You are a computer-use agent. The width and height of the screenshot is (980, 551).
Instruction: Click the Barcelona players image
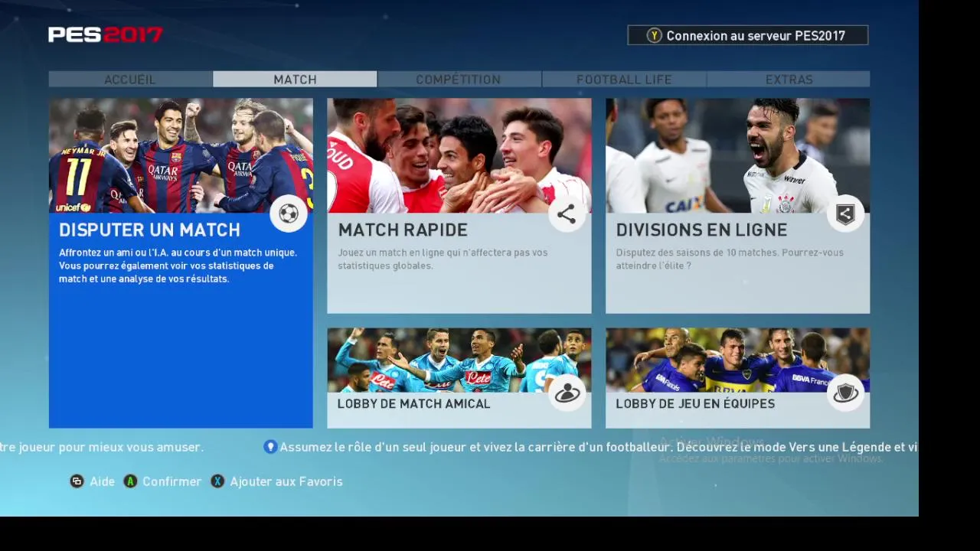(181, 155)
